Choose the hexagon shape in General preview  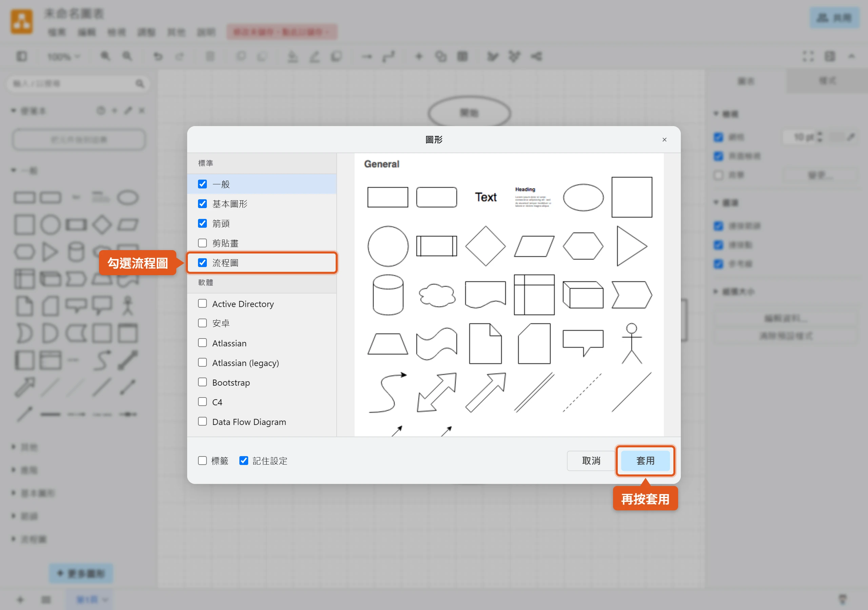[x=583, y=246]
